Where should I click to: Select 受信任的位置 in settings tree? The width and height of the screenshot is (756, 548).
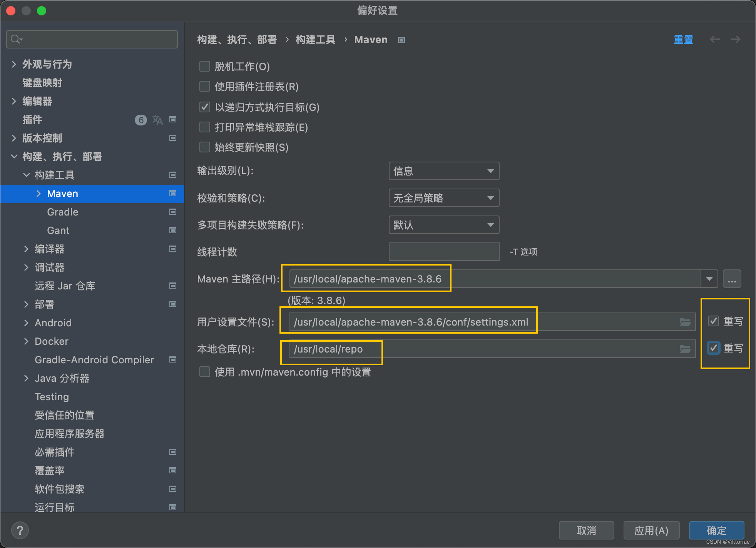(65, 415)
